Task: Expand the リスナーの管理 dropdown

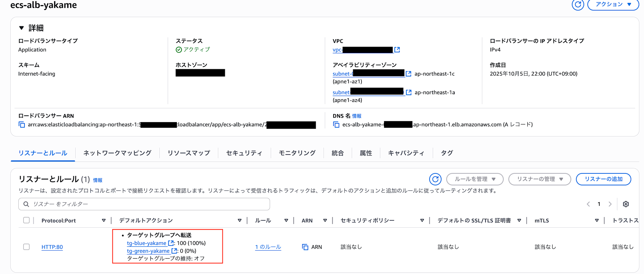Action: (539, 179)
